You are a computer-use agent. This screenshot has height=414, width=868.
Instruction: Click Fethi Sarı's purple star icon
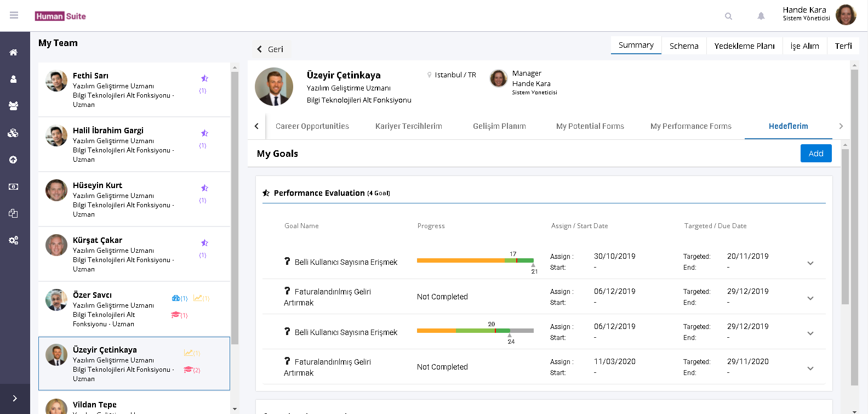click(x=204, y=78)
